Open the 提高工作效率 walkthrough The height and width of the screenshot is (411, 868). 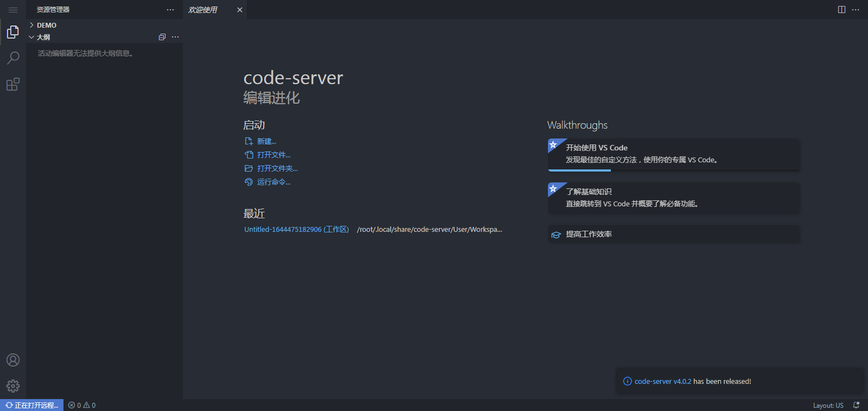tap(673, 234)
